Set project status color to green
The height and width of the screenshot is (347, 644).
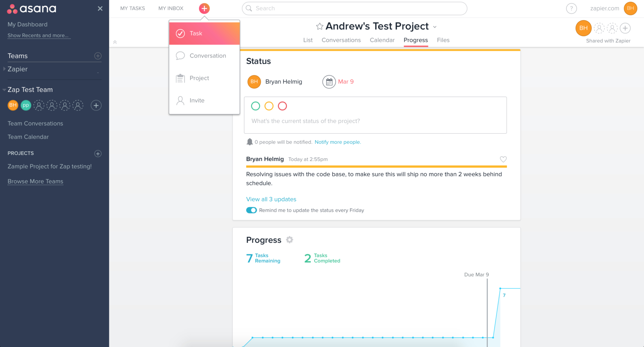click(x=255, y=106)
